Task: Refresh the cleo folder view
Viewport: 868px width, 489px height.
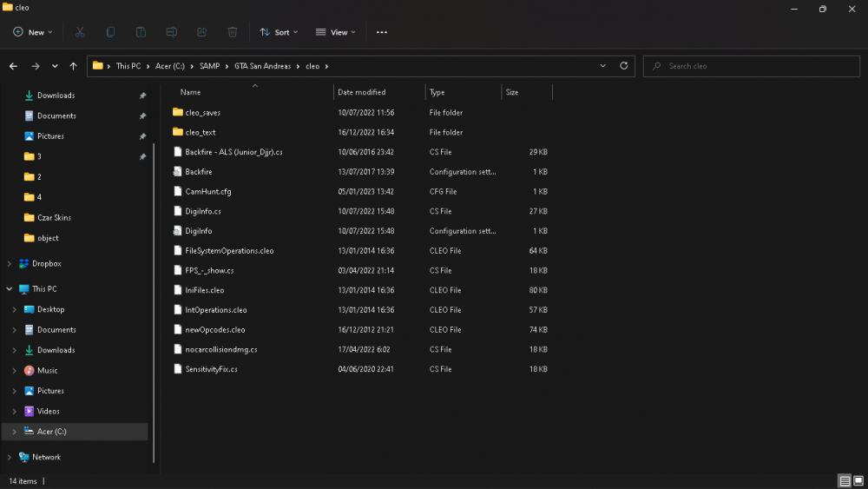Action: [624, 65]
